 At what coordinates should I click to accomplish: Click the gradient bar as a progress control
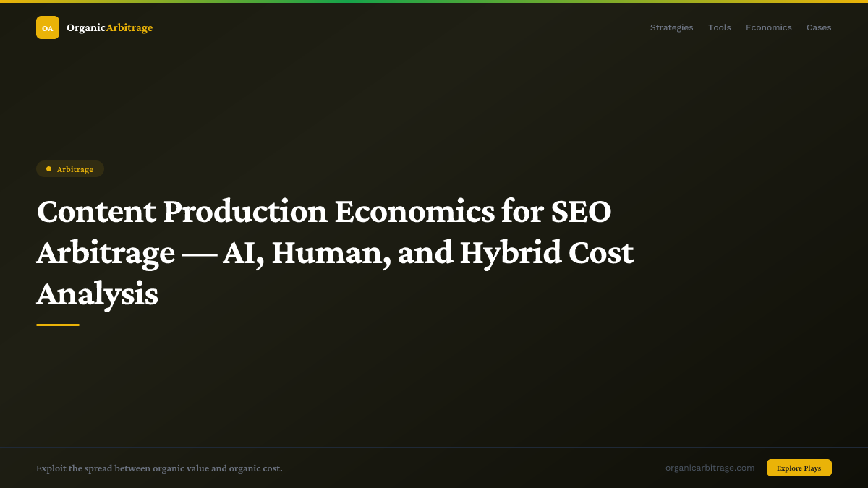coord(434,1)
